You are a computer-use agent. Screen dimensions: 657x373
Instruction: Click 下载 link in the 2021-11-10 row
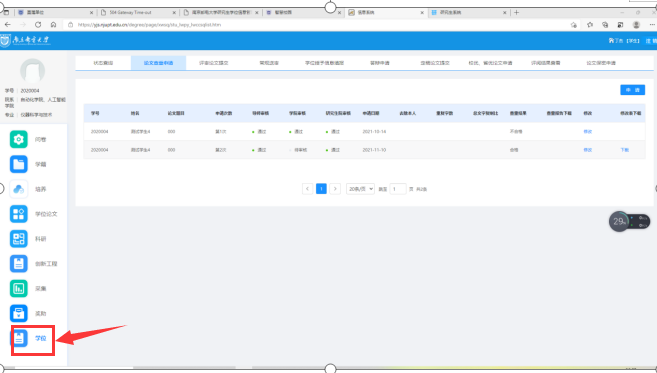(x=624, y=150)
